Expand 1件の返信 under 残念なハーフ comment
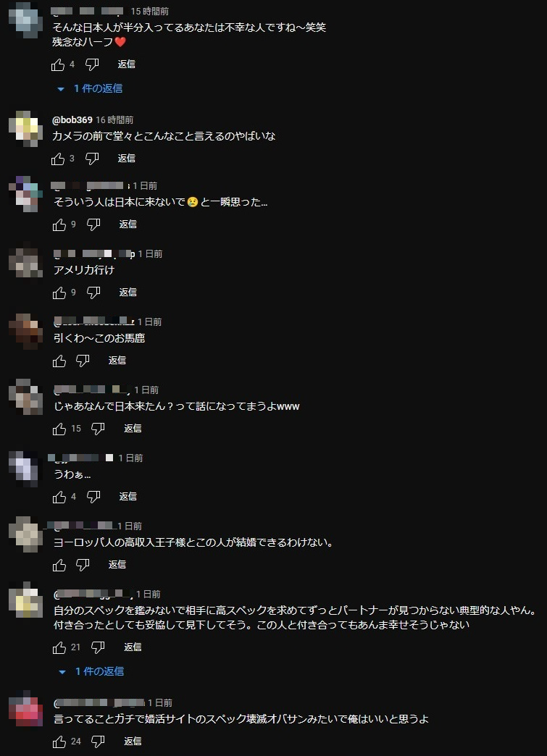Image resolution: width=547 pixels, height=756 pixels. click(x=91, y=89)
